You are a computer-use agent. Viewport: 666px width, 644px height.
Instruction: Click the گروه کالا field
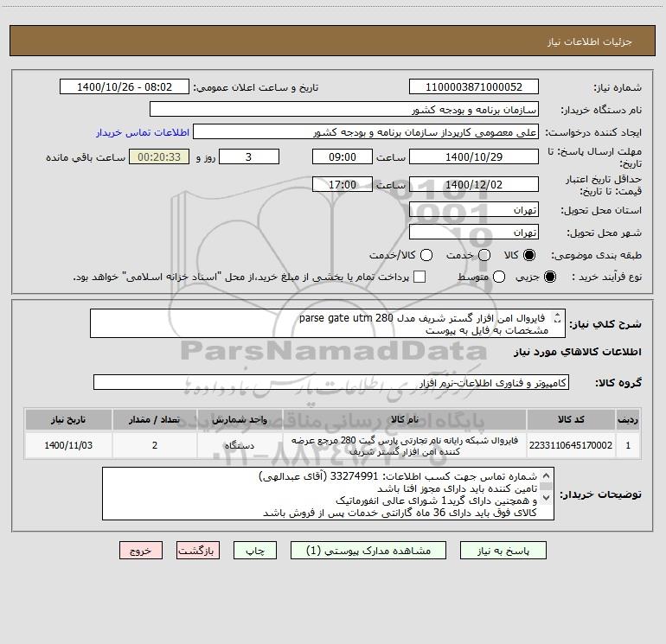[331, 382]
